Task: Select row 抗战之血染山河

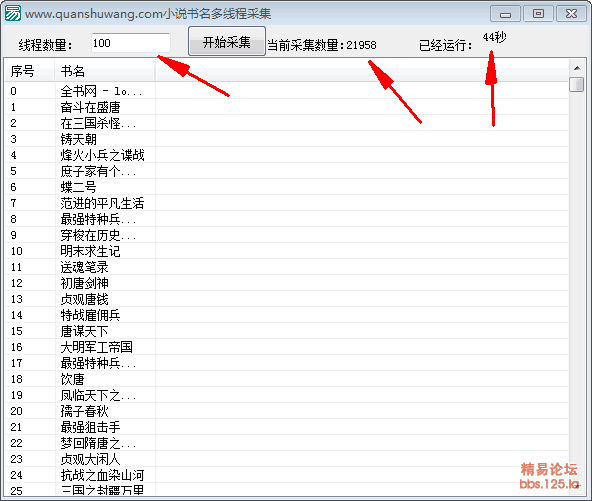Action: click(287, 475)
